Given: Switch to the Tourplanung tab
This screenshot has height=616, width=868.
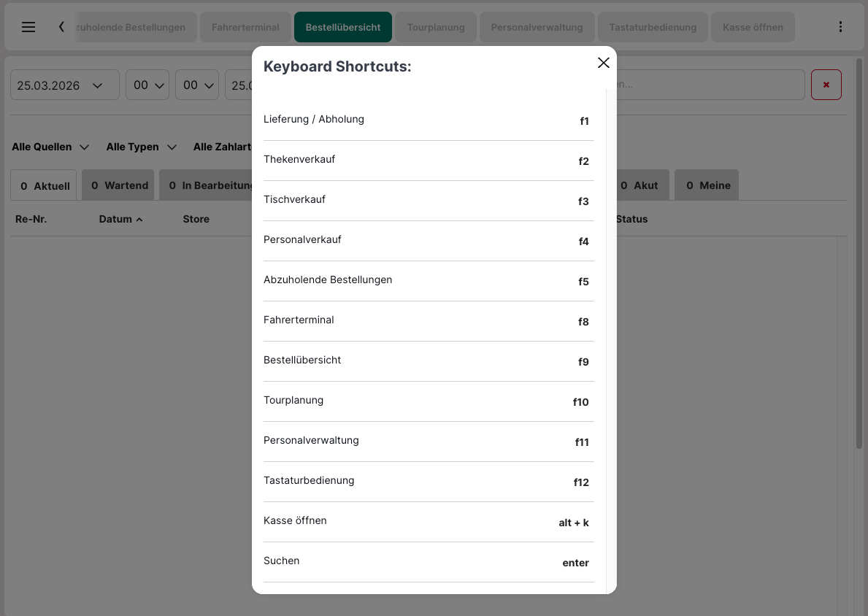Looking at the screenshot, I should tap(436, 28).
